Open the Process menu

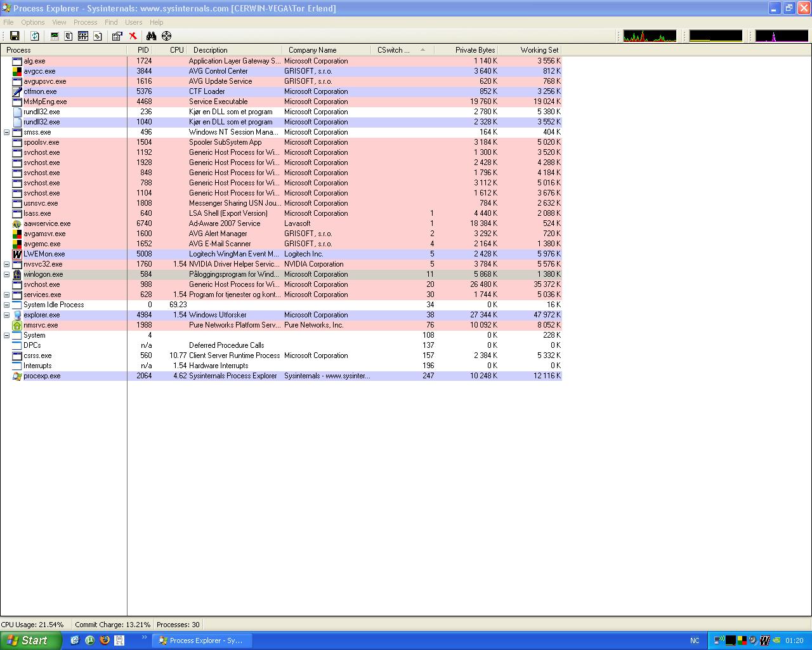pos(85,22)
